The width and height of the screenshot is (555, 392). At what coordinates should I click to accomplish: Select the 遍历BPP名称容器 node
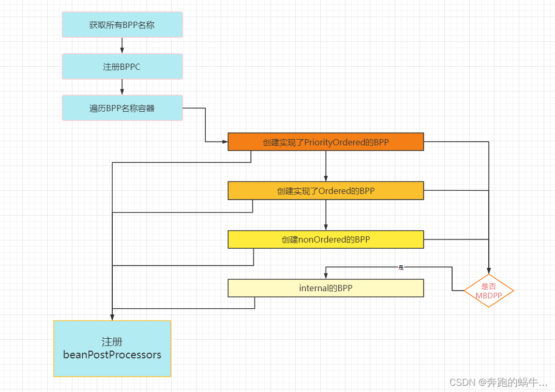(x=122, y=108)
